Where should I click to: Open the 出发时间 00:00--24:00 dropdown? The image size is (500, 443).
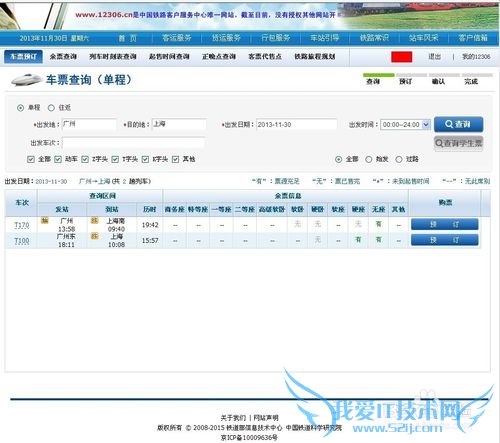(x=405, y=125)
